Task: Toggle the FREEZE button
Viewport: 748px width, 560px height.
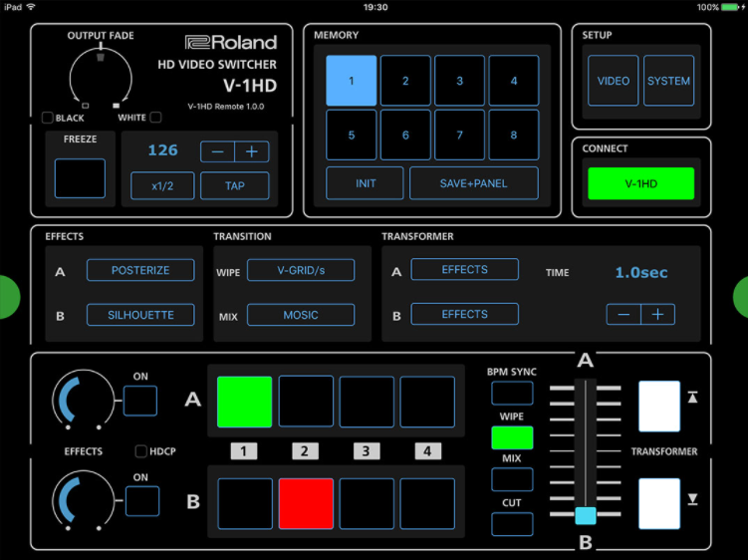Action: point(80,178)
